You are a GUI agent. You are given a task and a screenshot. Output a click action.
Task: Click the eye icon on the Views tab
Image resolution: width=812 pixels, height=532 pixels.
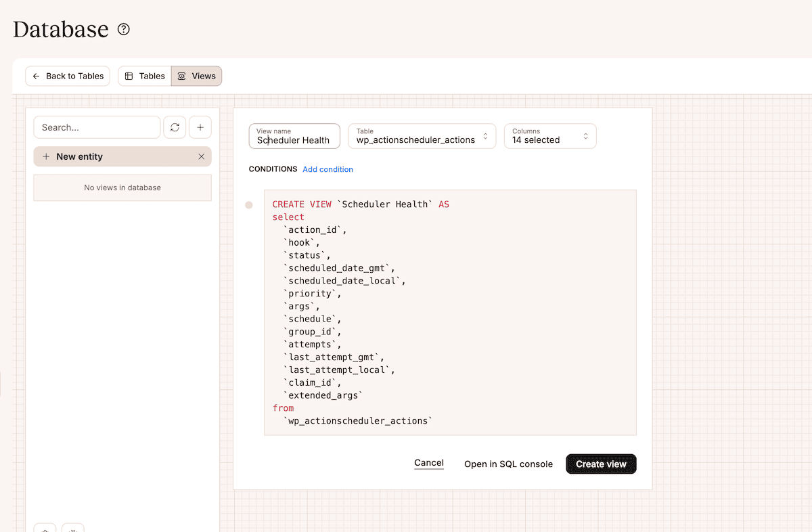point(181,76)
